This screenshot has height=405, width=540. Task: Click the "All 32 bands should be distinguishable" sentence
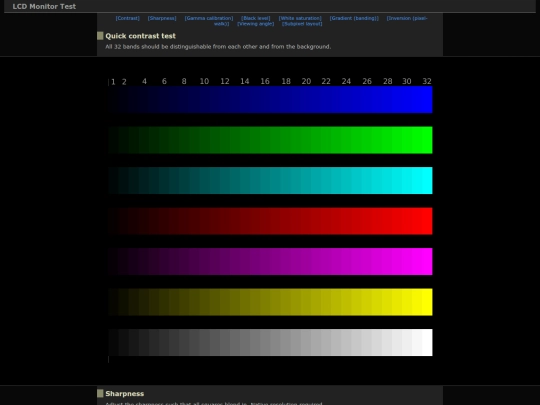(218, 46)
